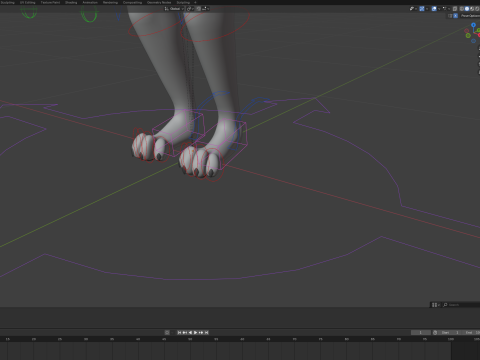The height and width of the screenshot is (360, 480).
Task: Play the animation forward
Action: tap(196, 332)
